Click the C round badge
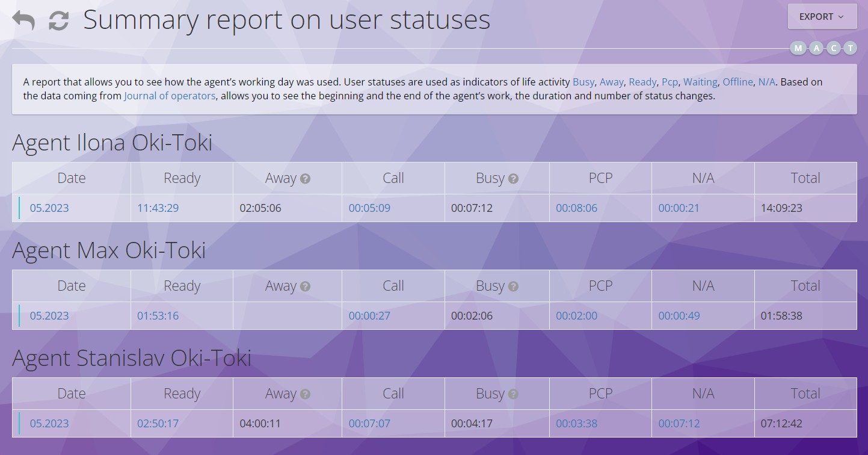 click(833, 48)
